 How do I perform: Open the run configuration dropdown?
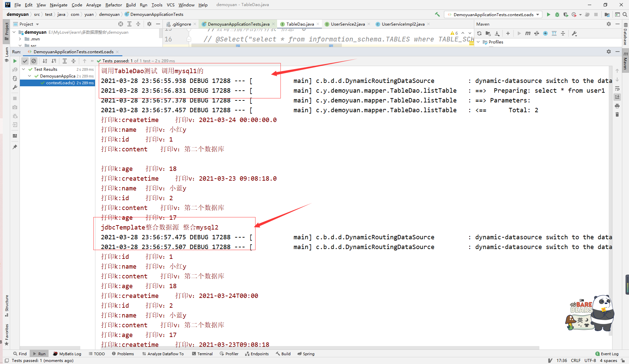(493, 14)
